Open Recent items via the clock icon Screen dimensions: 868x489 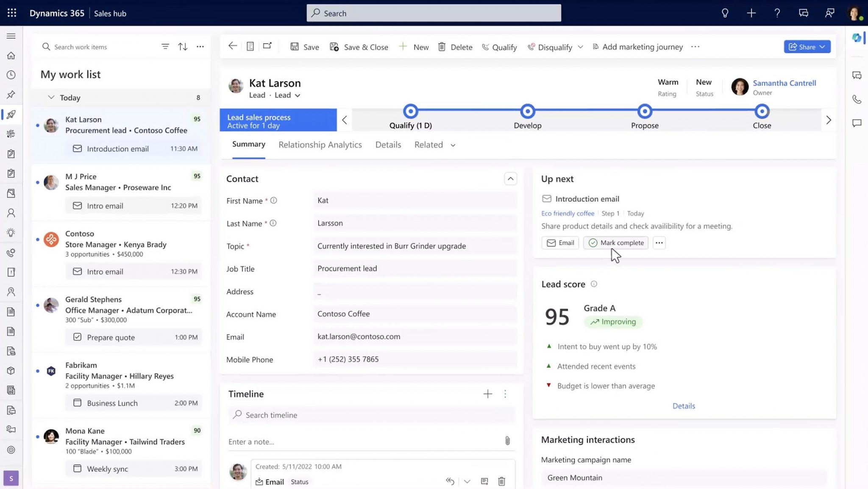click(x=11, y=75)
